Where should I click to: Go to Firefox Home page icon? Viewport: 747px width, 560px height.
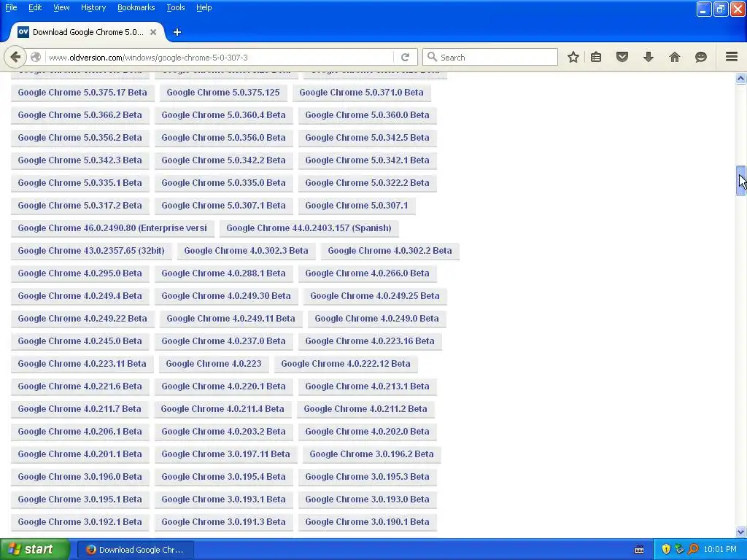point(675,57)
